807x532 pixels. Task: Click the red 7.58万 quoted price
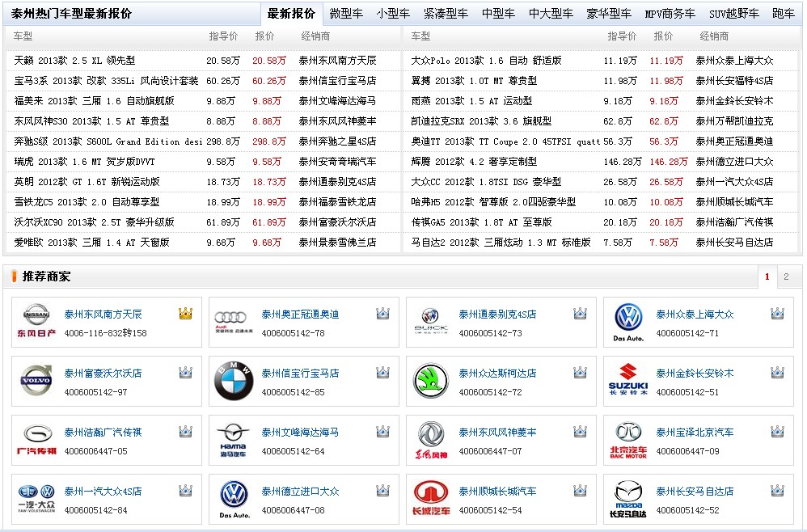(664, 243)
